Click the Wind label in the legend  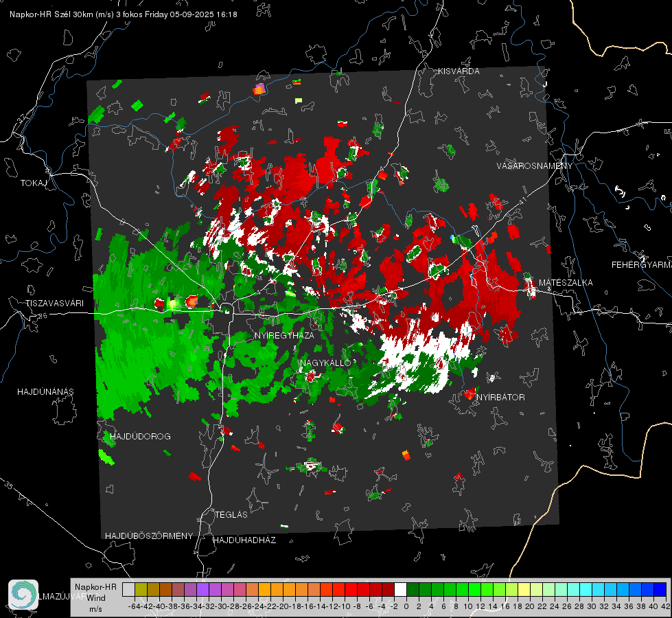coord(96,598)
